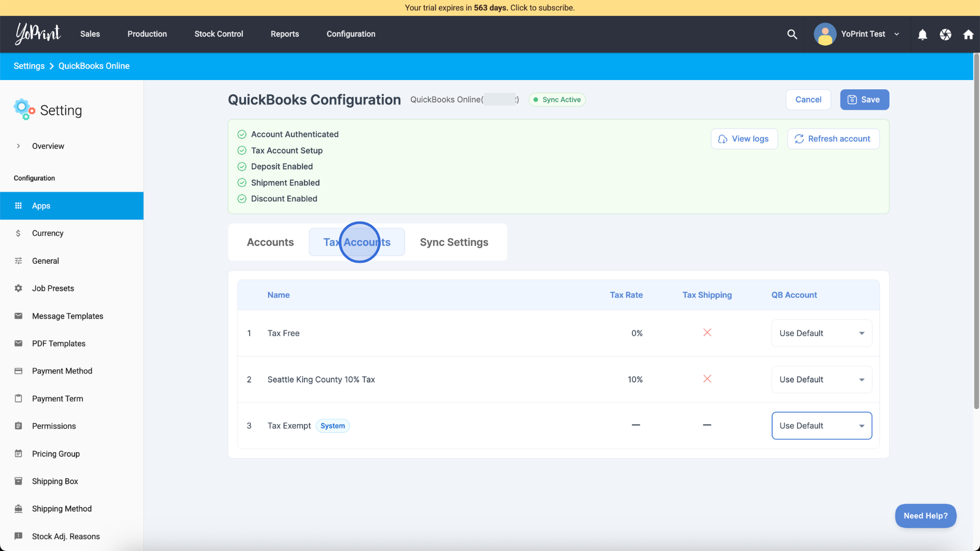This screenshot has height=551, width=980.
Task: Click the Currency dollar icon
Action: (x=18, y=233)
